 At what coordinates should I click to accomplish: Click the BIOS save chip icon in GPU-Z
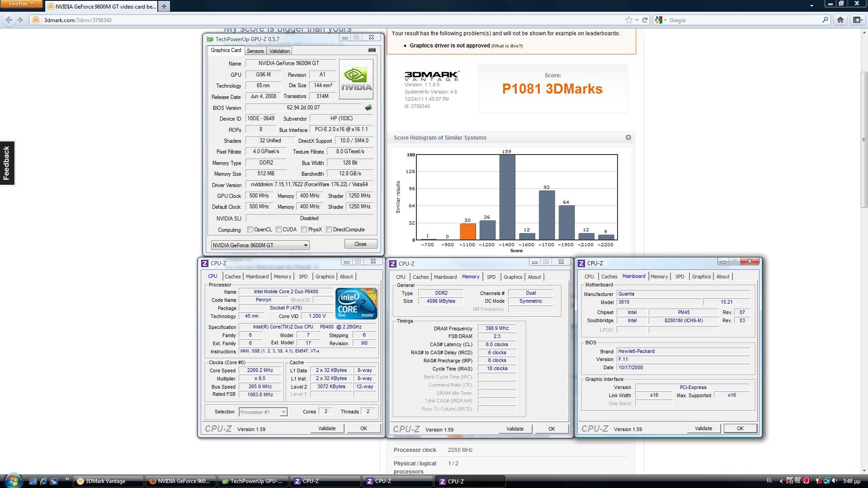(368, 108)
